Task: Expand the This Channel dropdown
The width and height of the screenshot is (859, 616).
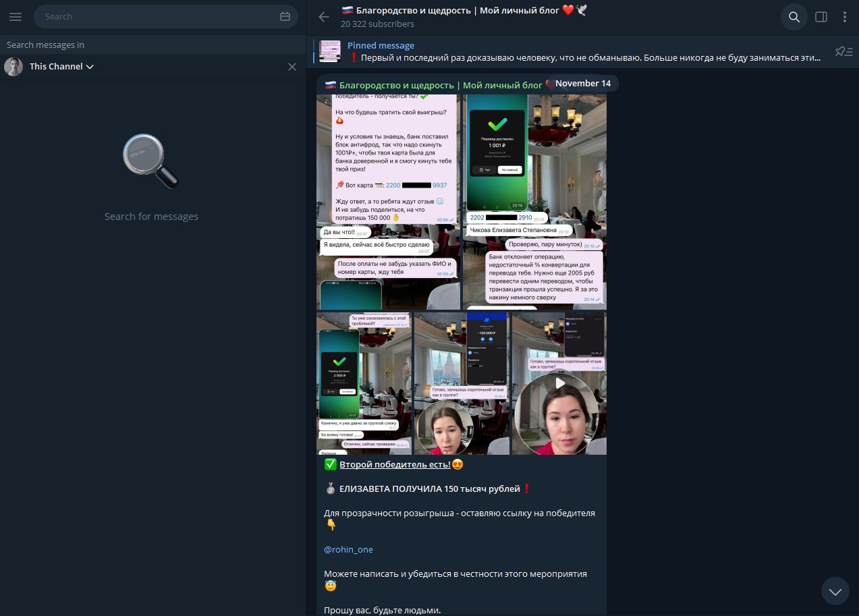Action: [x=61, y=67]
